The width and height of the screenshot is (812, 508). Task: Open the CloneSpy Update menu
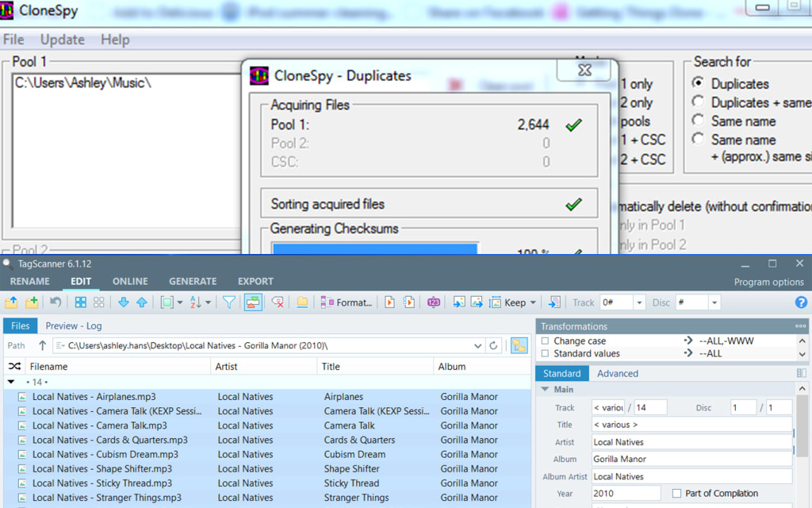62,40
